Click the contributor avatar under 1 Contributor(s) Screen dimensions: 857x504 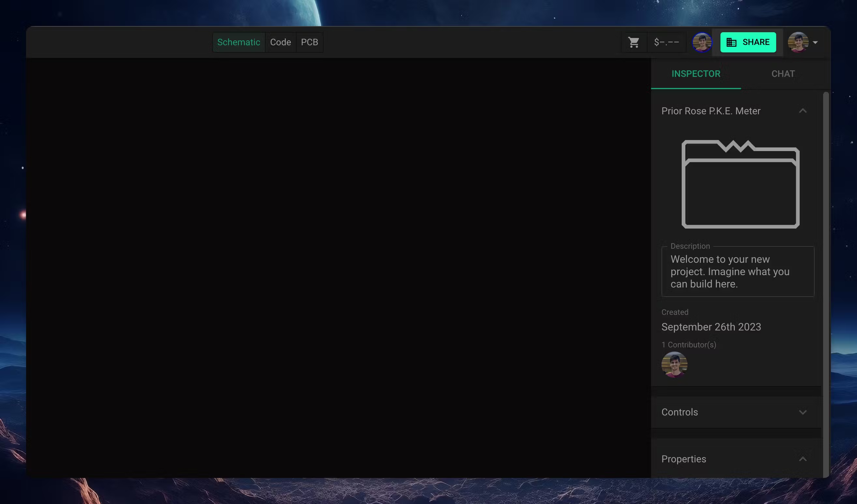pos(674,364)
